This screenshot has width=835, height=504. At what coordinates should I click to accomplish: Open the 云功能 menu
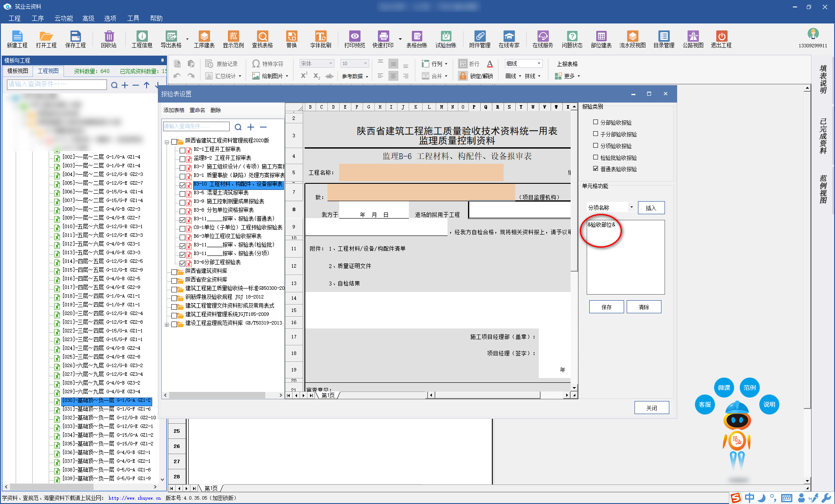pos(63,18)
